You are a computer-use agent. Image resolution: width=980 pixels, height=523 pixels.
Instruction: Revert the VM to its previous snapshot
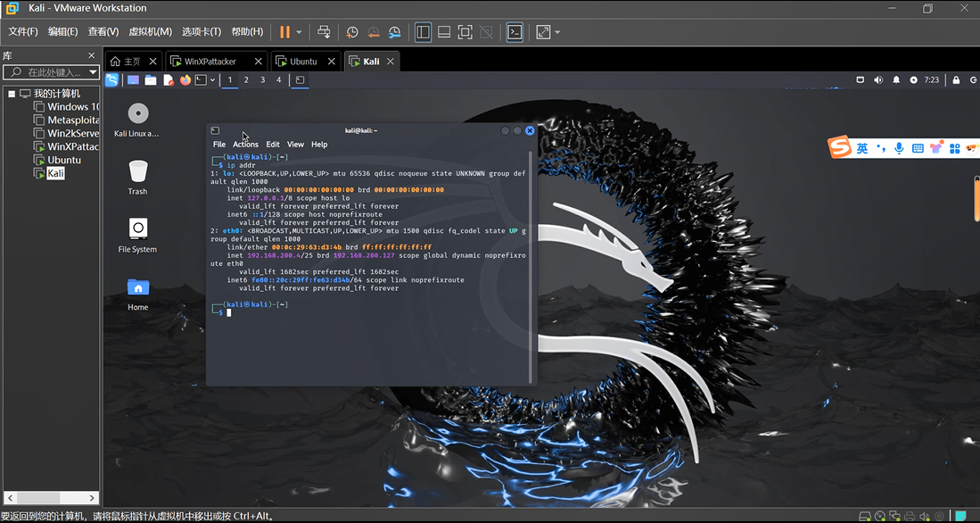point(373,32)
